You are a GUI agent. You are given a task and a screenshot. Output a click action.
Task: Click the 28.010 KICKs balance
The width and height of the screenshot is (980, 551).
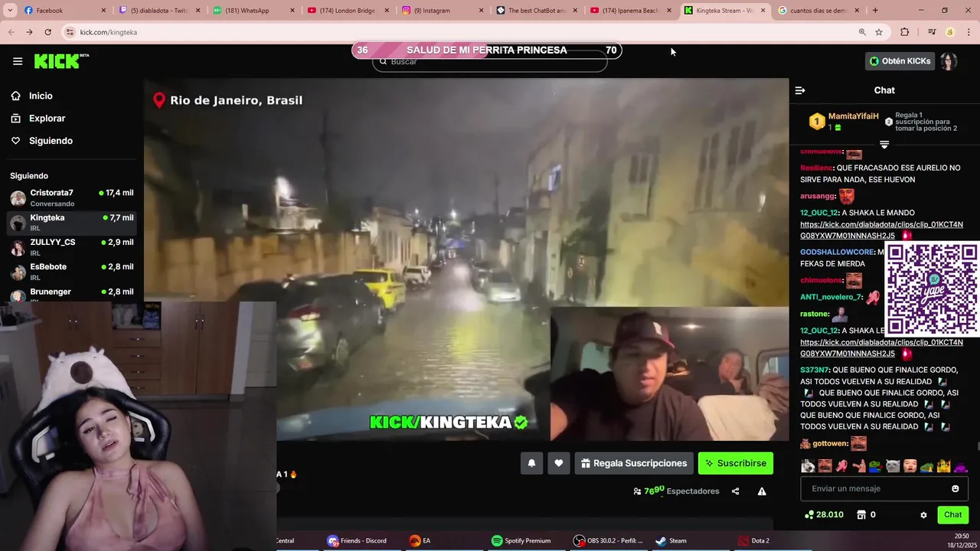(x=824, y=515)
